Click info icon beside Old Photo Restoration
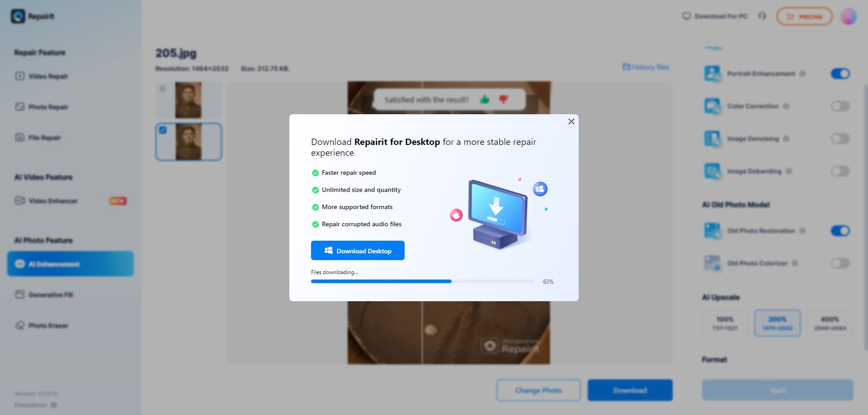868x415 pixels. pyautogui.click(x=802, y=231)
